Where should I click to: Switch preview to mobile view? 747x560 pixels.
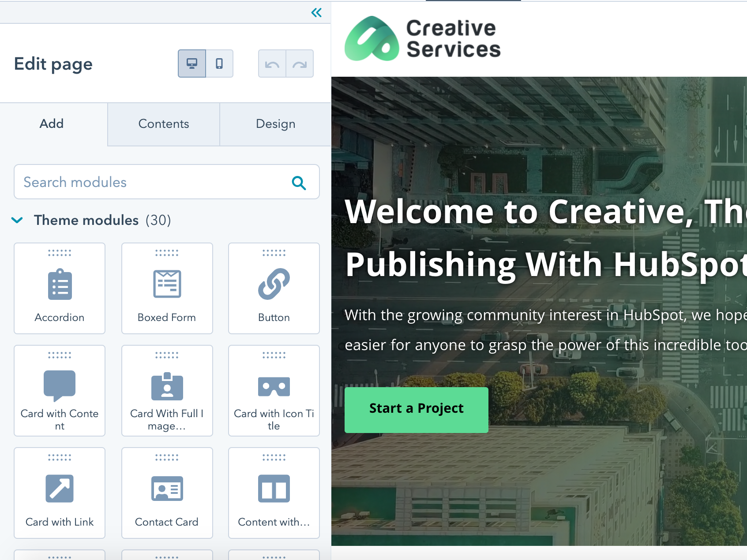219,63
